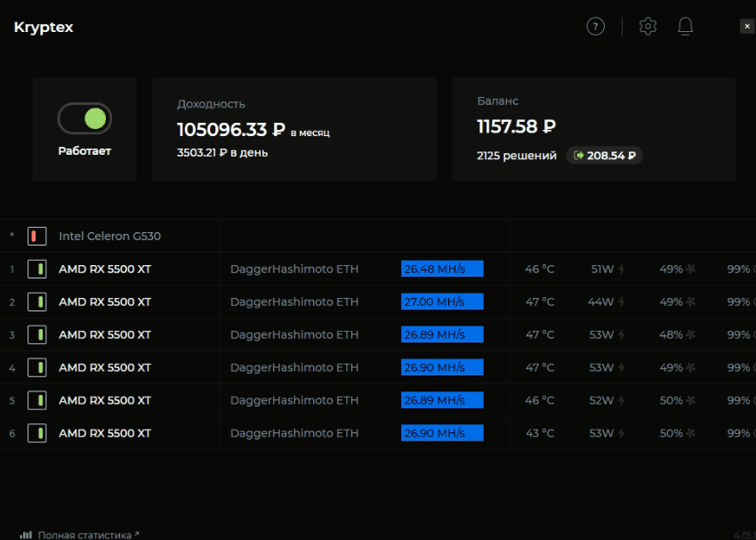This screenshot has height=540, width=756.
Task: Click the fan icon for GPU 6
Action: 689,434
